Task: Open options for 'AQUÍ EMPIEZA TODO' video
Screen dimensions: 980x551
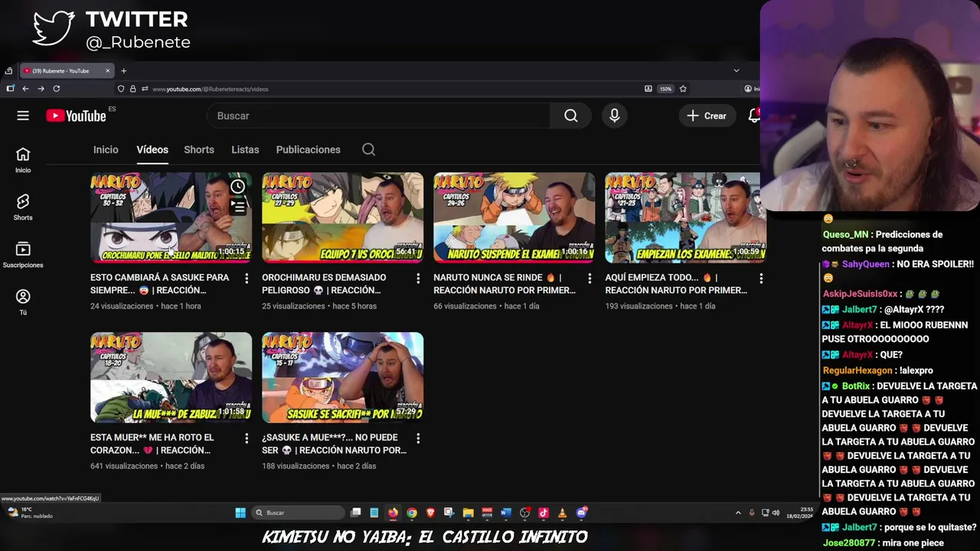Action: [761, 279]
